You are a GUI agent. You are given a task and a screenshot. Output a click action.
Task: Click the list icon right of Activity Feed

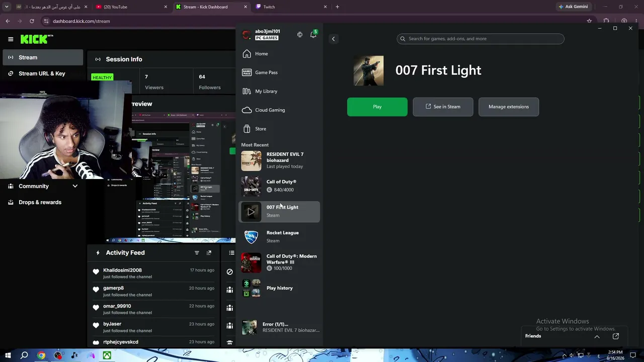(x=231, y=253)
